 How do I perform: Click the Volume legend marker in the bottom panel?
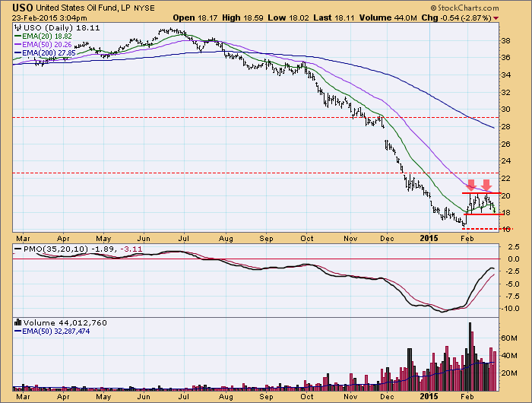tap(16, 322)
